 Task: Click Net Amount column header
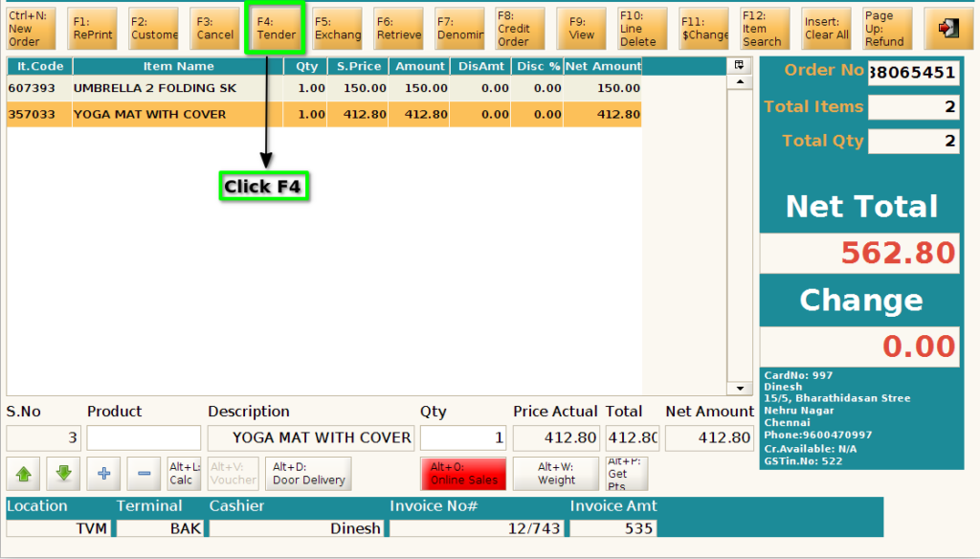click(603, 66)
